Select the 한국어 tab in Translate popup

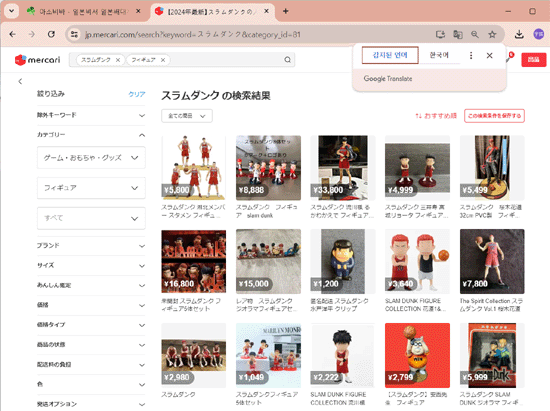point(439,55)
